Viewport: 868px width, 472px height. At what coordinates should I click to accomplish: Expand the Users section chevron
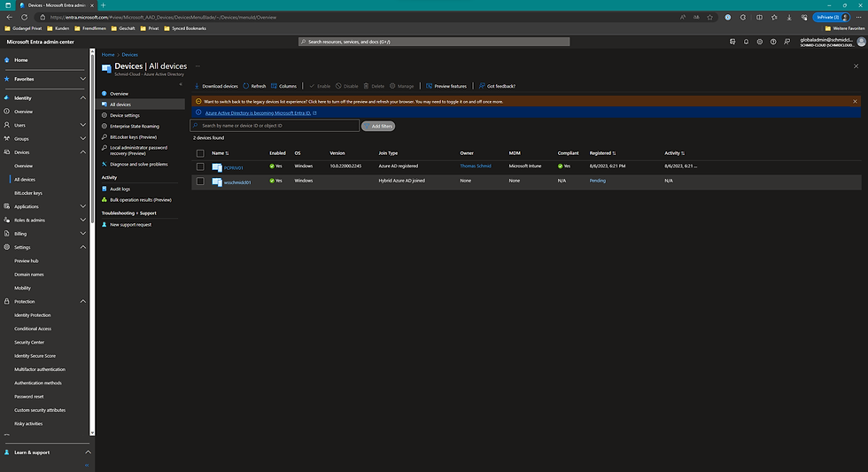pos(83,125)
